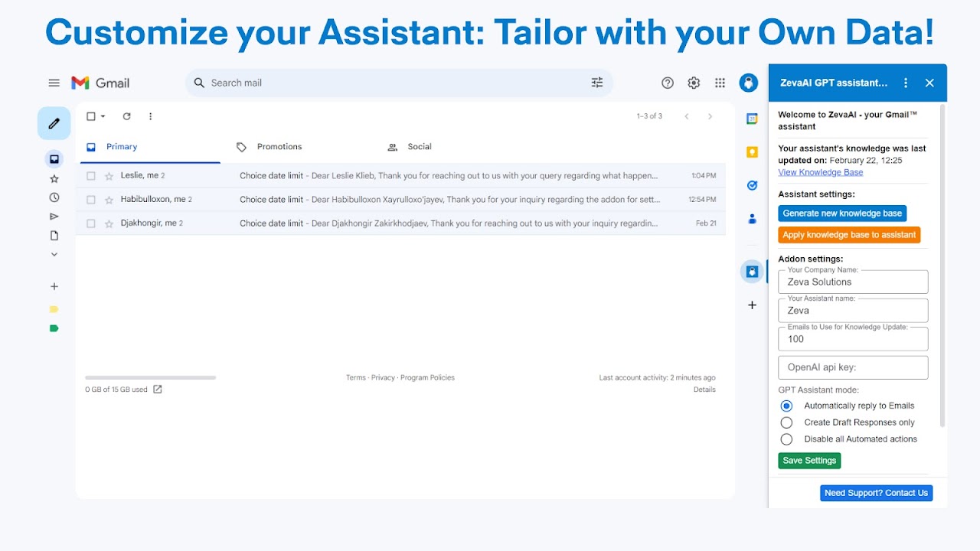Viewport: 980px width, 551px height.
Task: Open Google Calendar side panel icon
Action: 752,119
